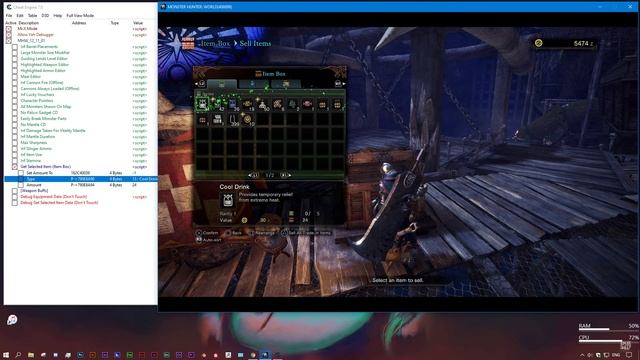Select the Meal Editor row
This screenshot has width=640, height=360.
(x=81, y=77)
